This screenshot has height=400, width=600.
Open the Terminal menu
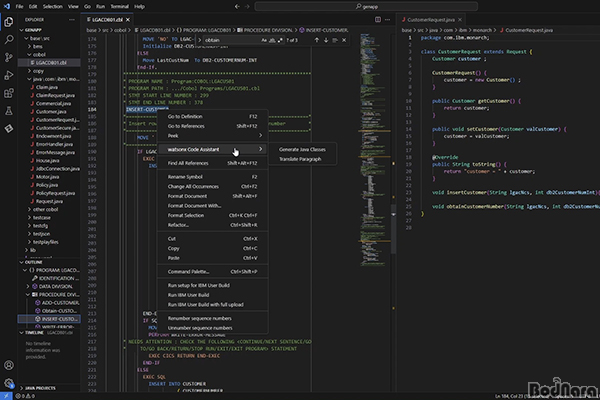119,7
